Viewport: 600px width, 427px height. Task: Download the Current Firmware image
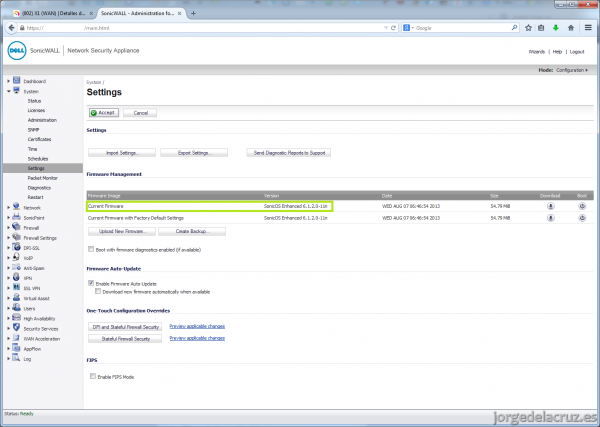[x=550, y=206]
